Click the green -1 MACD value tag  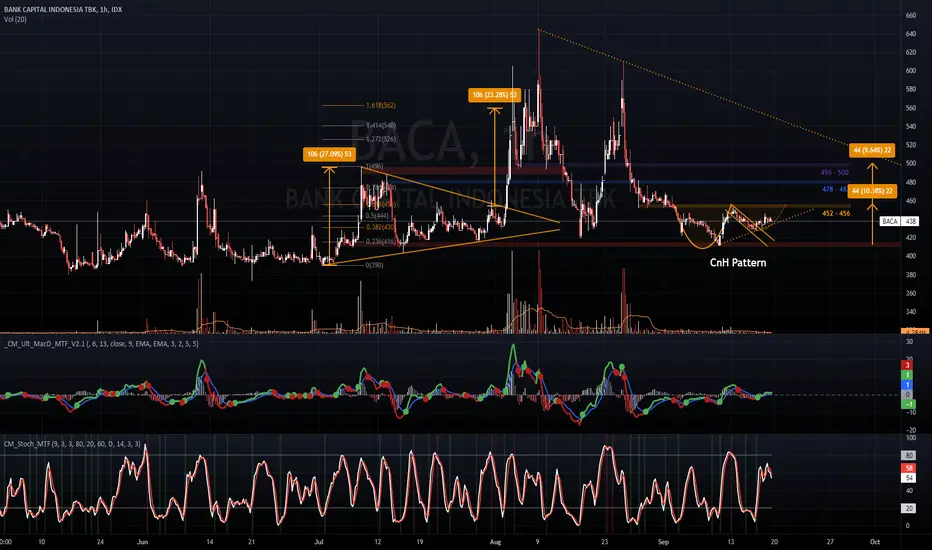909,404
